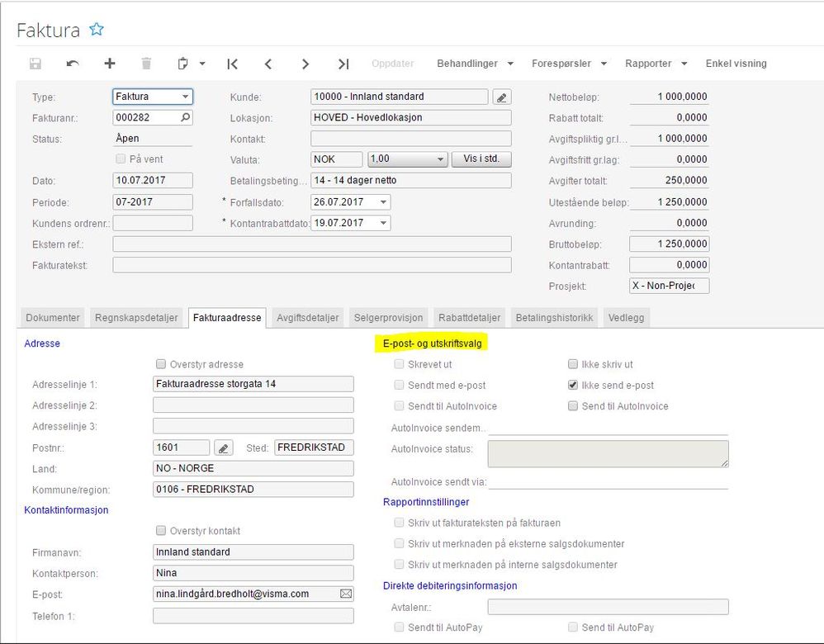
Task: Open the exchange rate 1,00 dropdown
Action: click(x=408, y=159)
